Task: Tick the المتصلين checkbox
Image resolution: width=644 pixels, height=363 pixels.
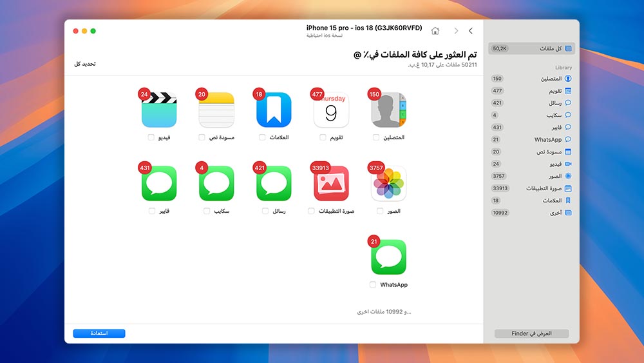Action: point(376,137)
